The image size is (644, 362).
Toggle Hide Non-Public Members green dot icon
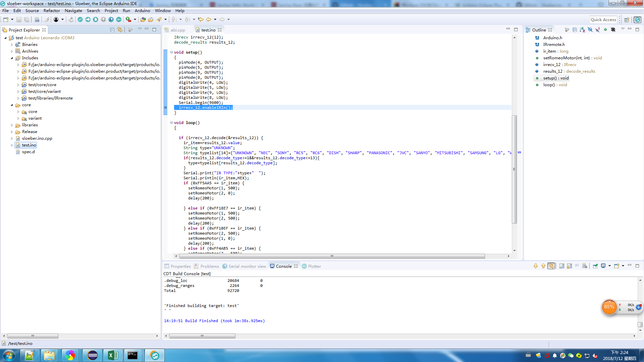(605, 30)
